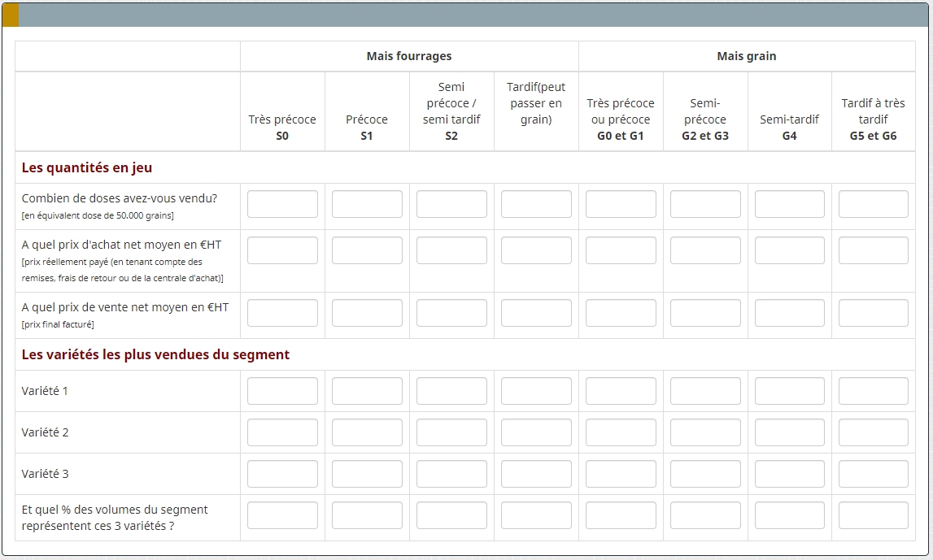Click Variété 3 field for Tardif fourrages
The height and width of the screenshot is (560, 933).
[536, 474]
